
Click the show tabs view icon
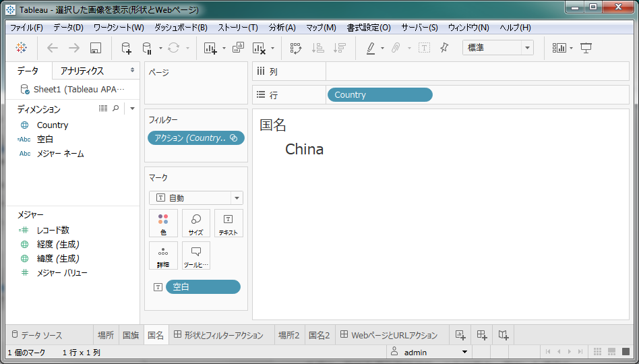pos(625,351)
